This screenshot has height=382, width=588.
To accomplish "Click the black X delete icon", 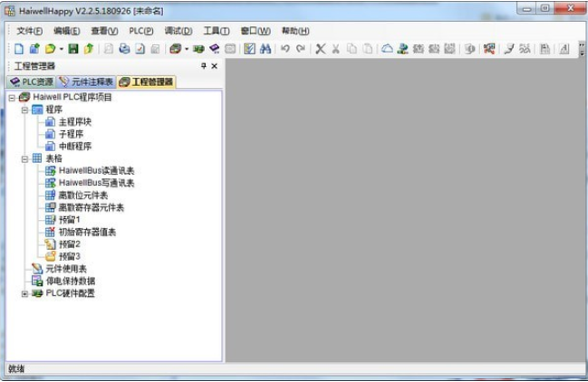I will 321,49.
